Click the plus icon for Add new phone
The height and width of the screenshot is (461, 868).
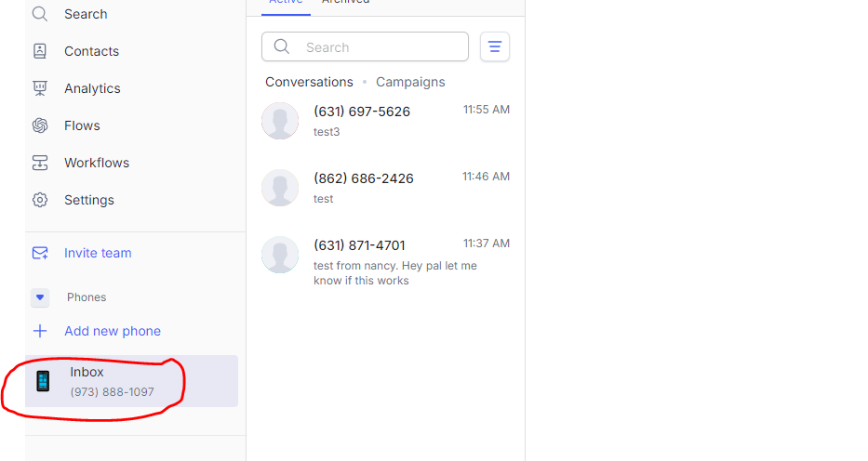pyautogui.click(x=40, y=331)
